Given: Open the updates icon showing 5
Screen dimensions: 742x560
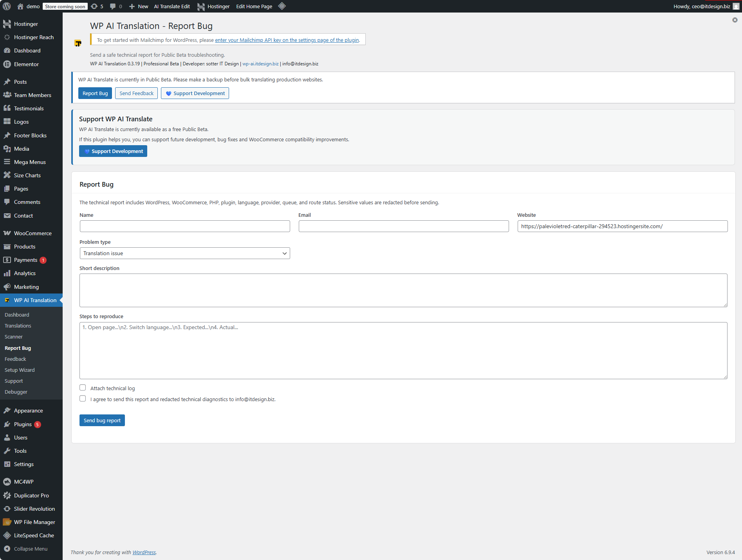Looking at the screenshot, I should [x=94, y=6].
